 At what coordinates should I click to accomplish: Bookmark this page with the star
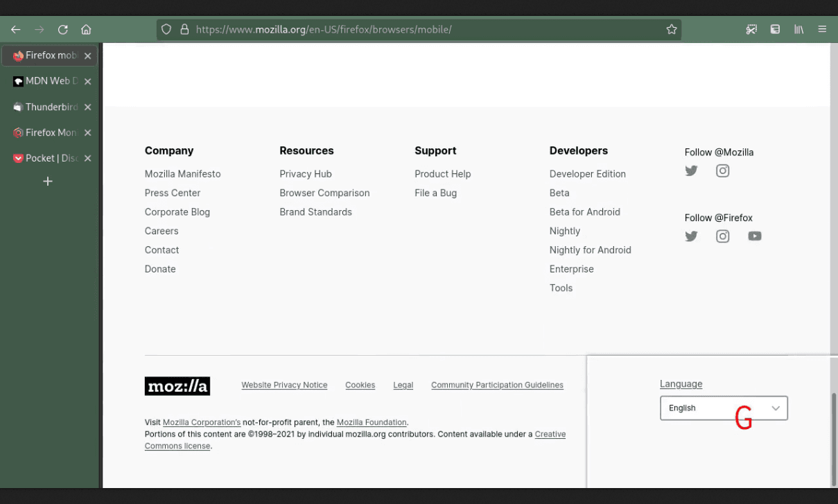tap(671, 30)
